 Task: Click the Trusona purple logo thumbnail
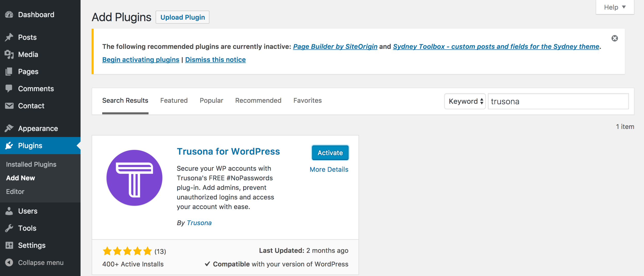coord(134,178)
